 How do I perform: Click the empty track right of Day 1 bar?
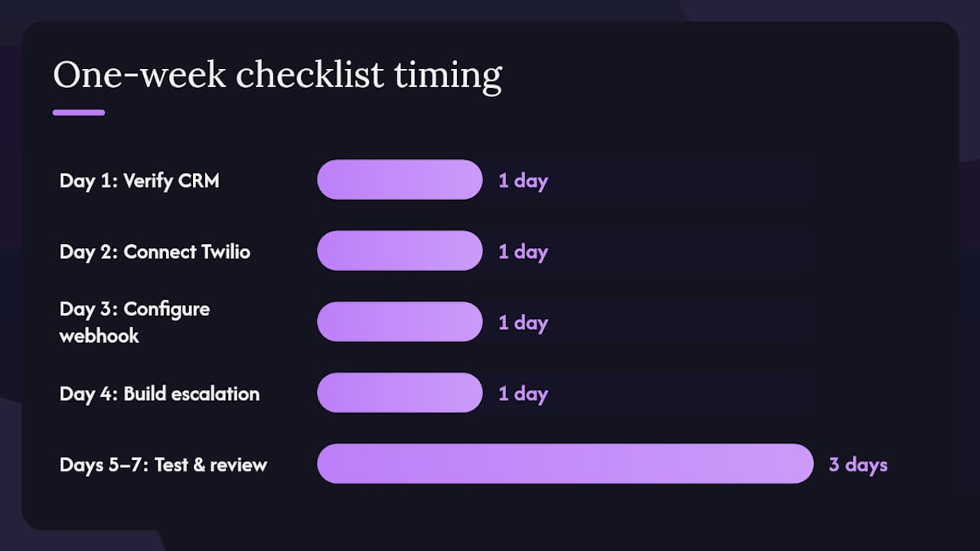pos(681,180)
